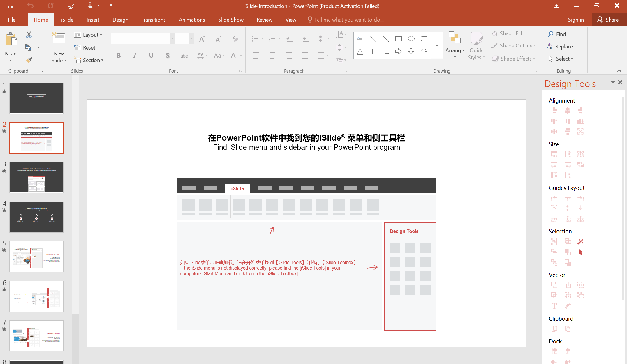Click the Increase List Level icon
This screenshot has width=627, height=364.
click(x=306, y=39)
